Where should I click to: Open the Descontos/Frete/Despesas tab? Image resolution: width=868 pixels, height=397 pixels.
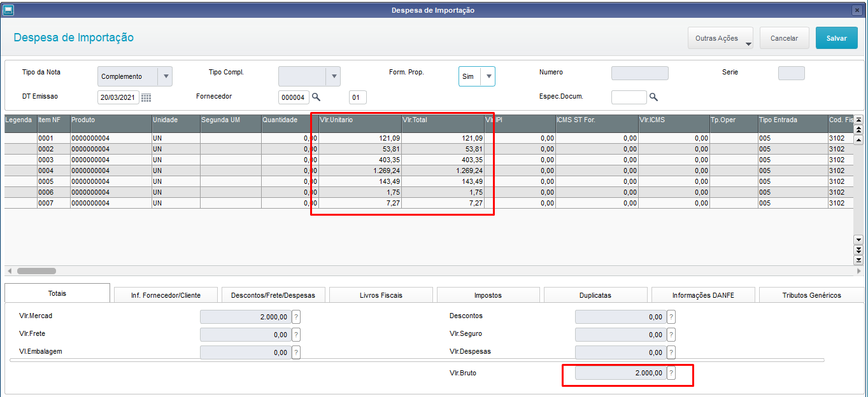273,295
